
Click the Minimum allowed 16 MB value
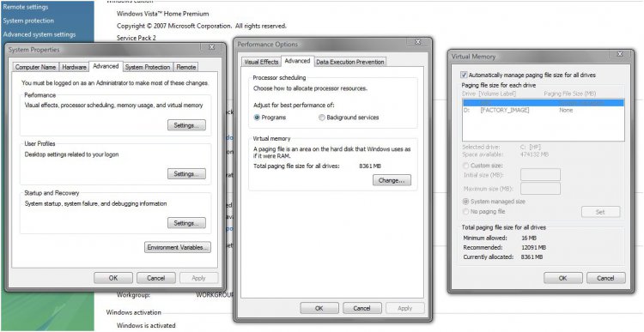(x=529, y=238)
